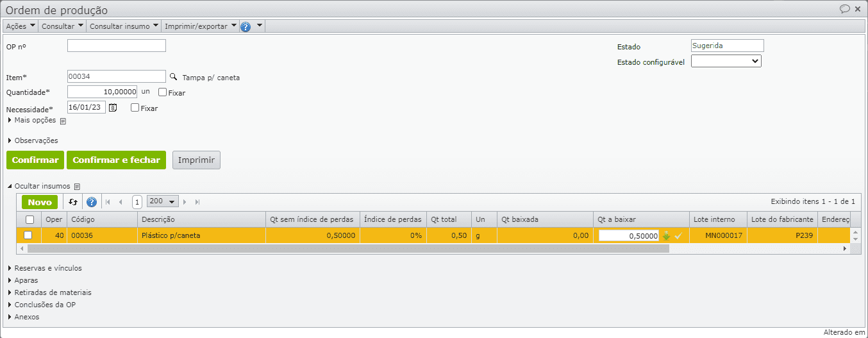This screenshot has width=868, height=338.
Task: Click the page number box showing 1
Action: 137,202
